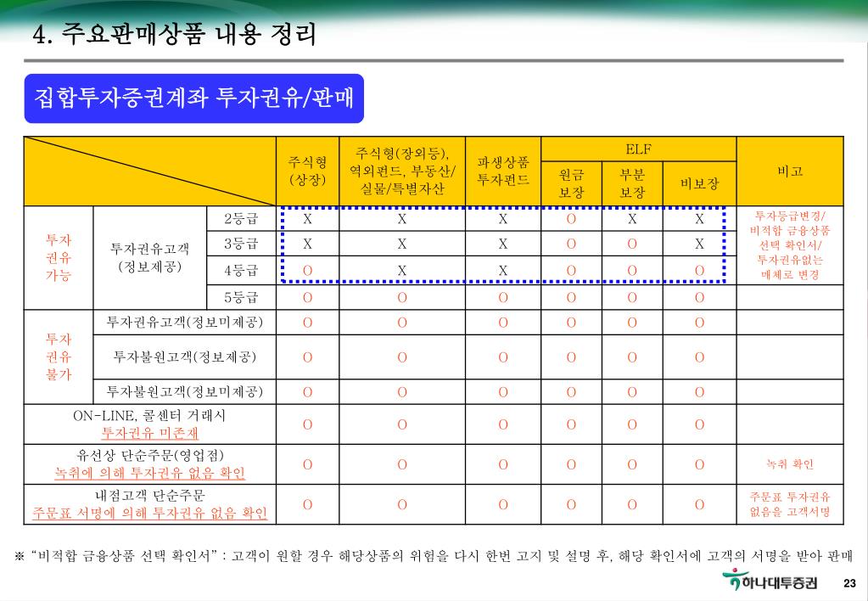Click O for 내점고객 단순주문 under 부분보장
The width and height of the screenshot is (868, 601).
pos(632,504)
